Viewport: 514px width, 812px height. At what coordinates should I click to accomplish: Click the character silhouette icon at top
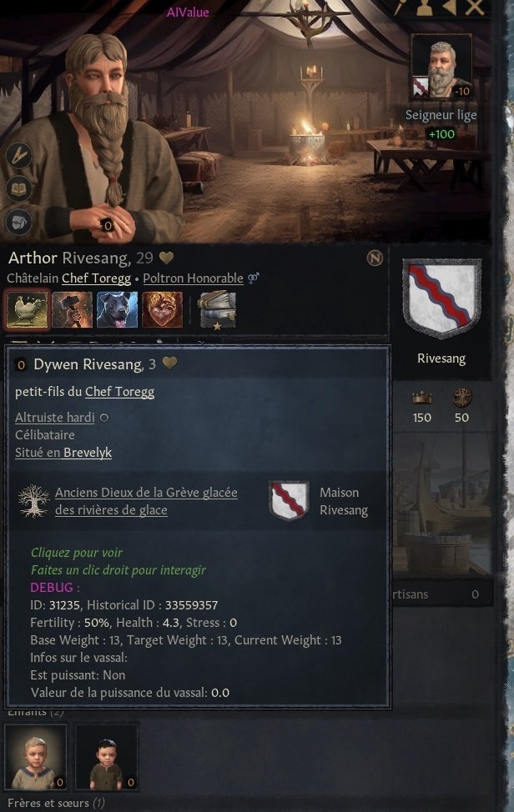(x=425, y=8)
